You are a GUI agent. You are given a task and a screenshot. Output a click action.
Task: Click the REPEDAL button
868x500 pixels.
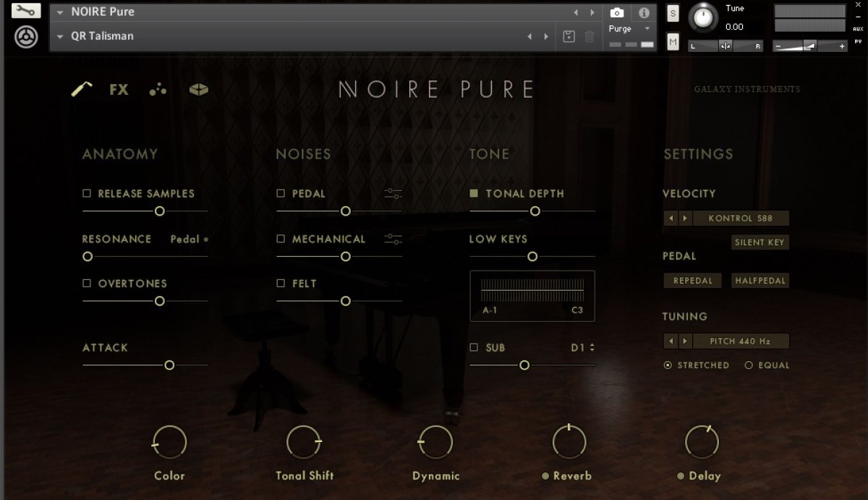pyautogui.click(x=692, y=281)
